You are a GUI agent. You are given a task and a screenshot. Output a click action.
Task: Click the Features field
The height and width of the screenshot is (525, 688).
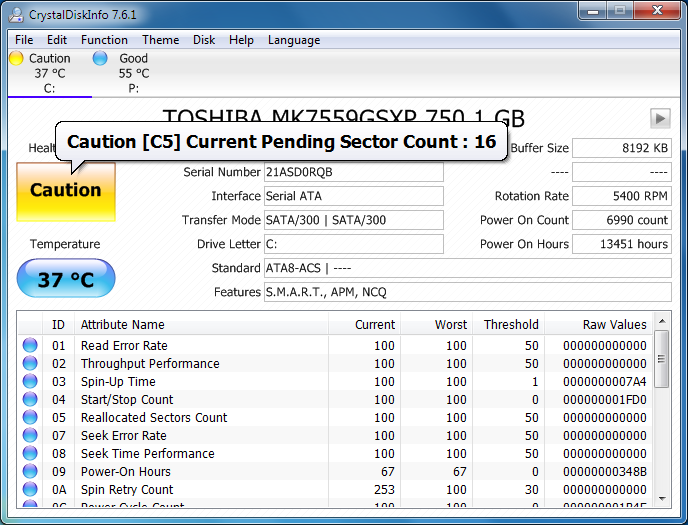click(468, 292)
